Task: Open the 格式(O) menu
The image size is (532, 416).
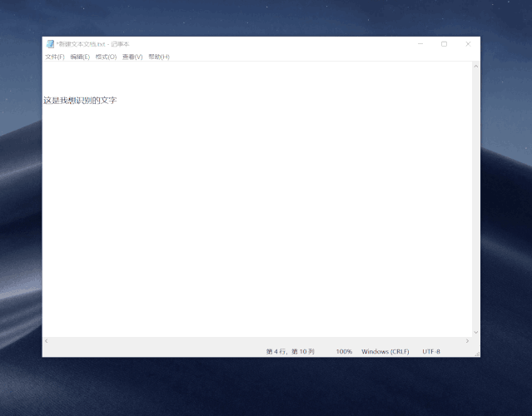Action: (x=106, y=57)
